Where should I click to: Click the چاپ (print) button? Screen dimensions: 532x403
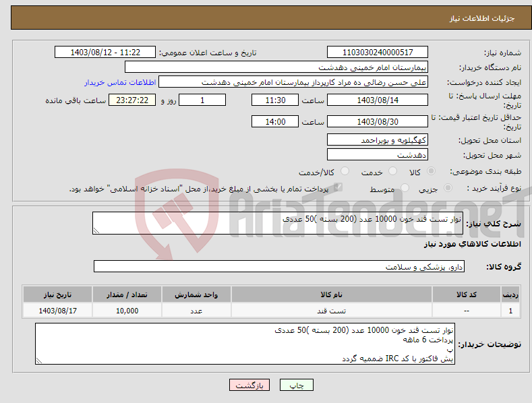(x=296, y=385)
